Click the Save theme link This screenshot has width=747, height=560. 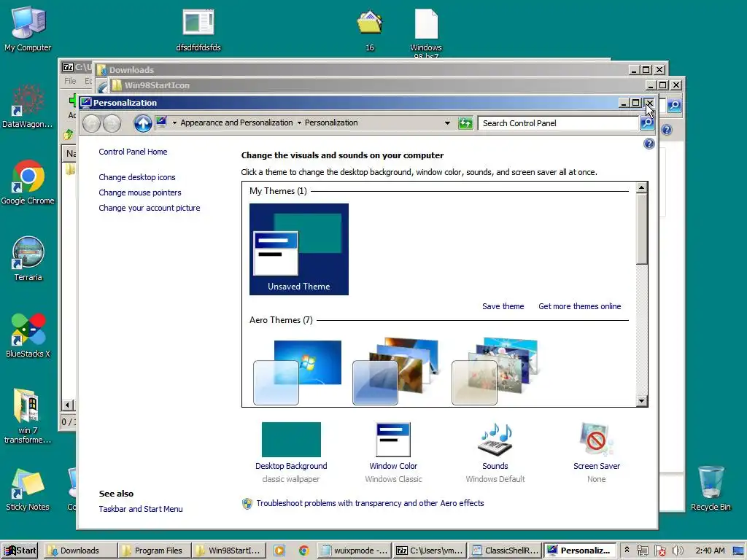coord(503,306)
